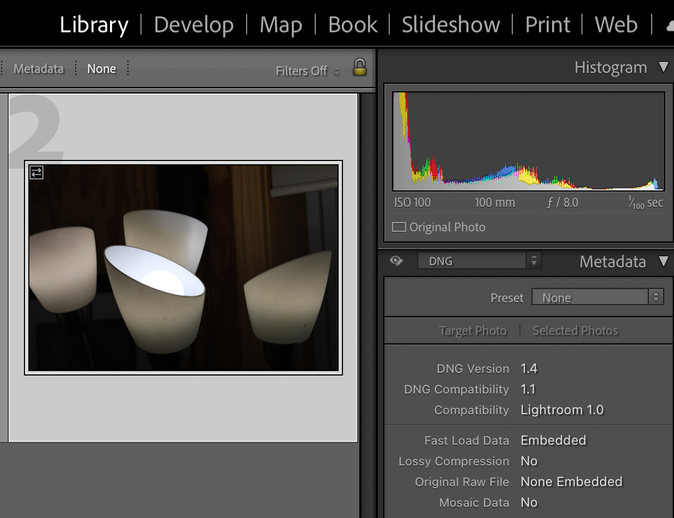Collapse the Metadata panel
The image size is (674, 518).
pyautogui.click(x=664, y=262)
